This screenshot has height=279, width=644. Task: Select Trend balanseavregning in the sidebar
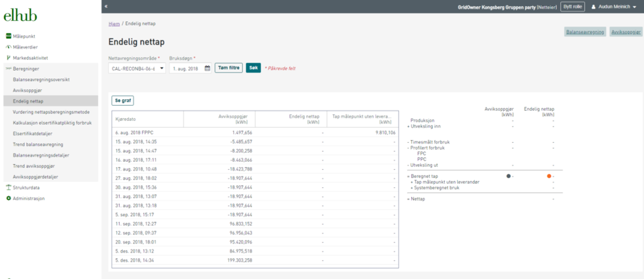tap(38, 144)
